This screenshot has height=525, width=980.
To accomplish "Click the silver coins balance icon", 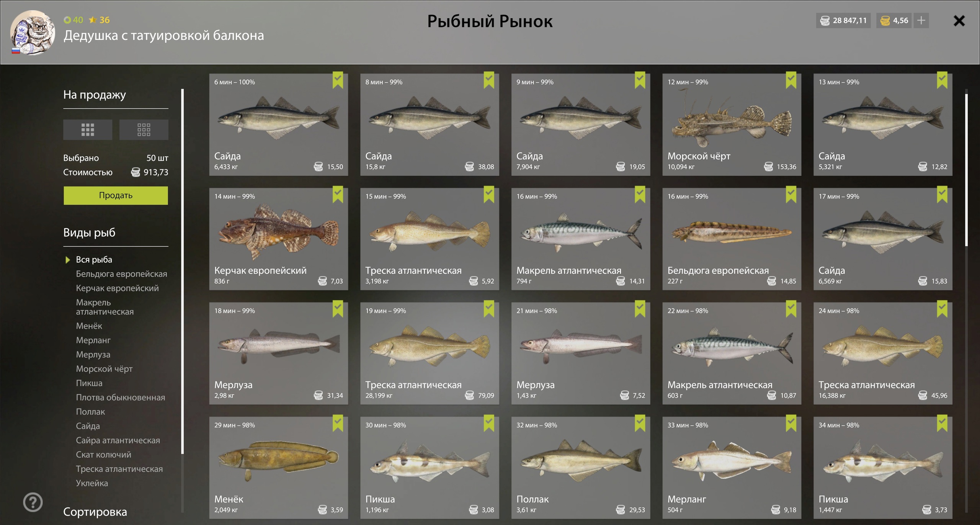I will coord(825,20).
